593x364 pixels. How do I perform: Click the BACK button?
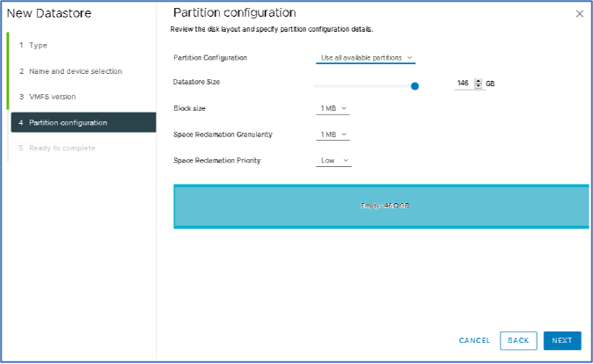tap(518, 340)
